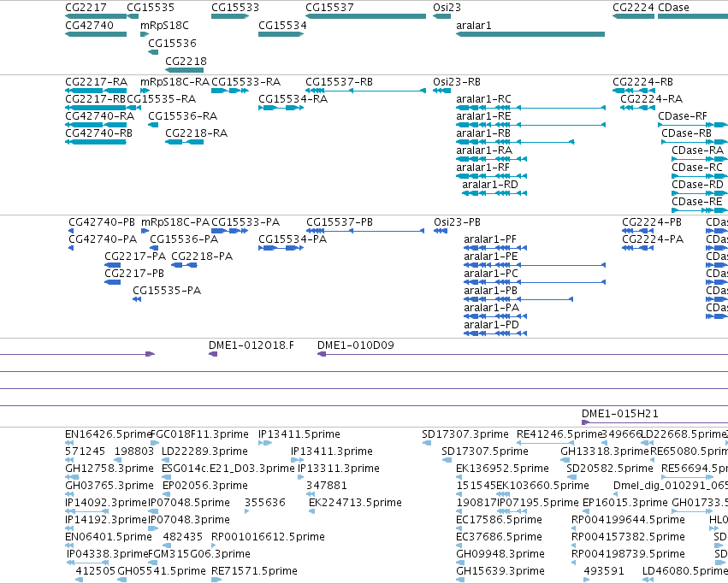Select the EP16015.3prime EST label
The image size is (728, 584).
coord(625,503)
